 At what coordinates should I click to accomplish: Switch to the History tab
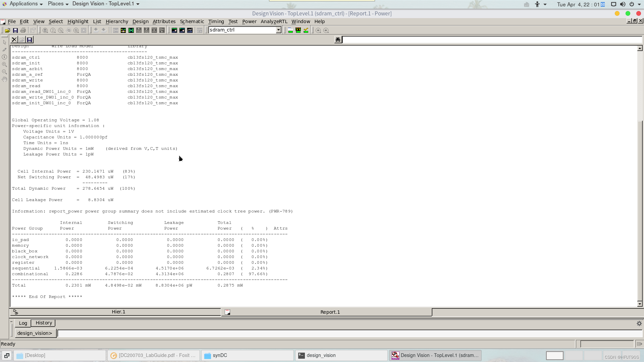pos(44,323)
